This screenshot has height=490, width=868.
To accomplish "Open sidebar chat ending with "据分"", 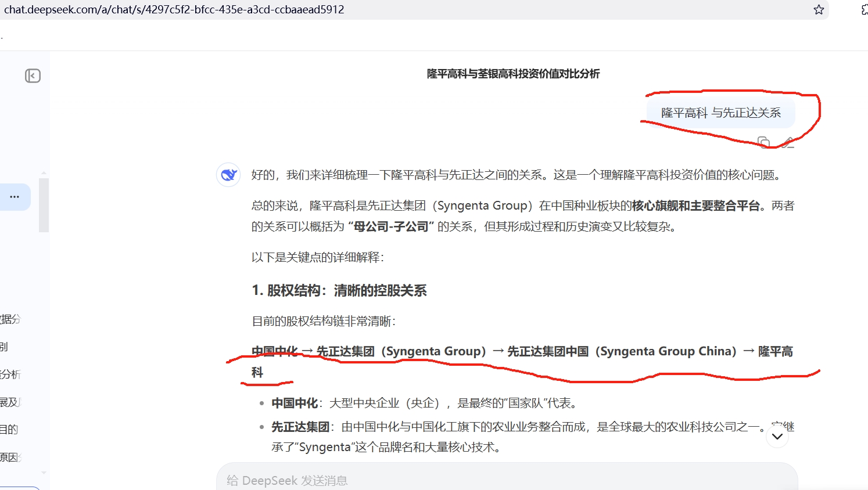I will pyautogui.click(x=10, y=319).
